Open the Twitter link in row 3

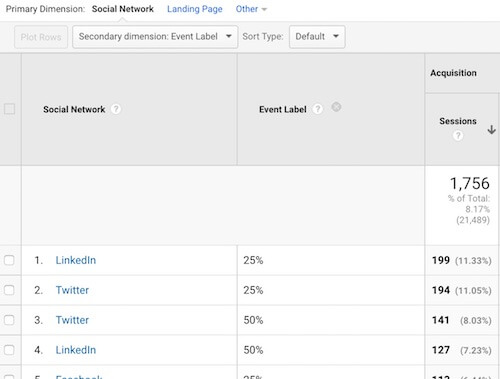[72, 320]
